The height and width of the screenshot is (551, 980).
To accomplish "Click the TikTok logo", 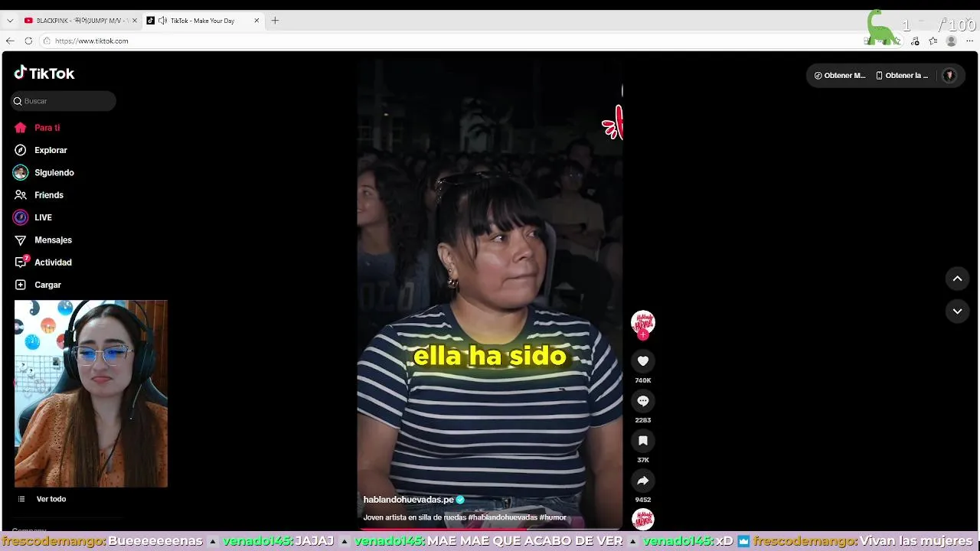I will [x=44, y=73].
